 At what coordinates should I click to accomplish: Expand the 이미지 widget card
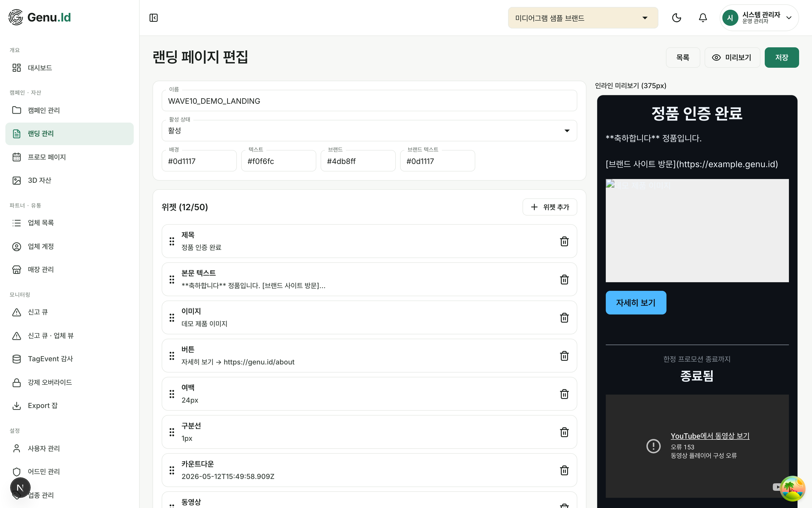coord(369,317)
